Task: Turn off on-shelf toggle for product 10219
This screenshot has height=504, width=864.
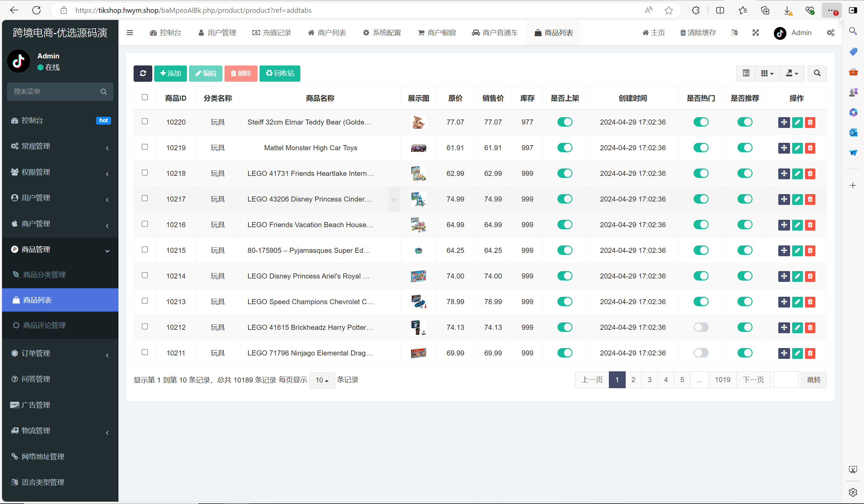Action: click(565, 148)
